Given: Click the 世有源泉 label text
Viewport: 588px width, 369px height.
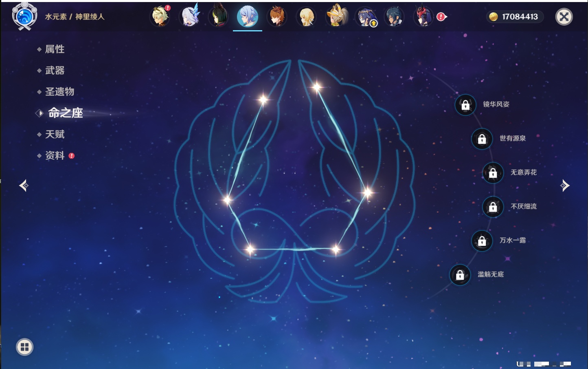Looking at the screenshot, I should pos(513,138).
